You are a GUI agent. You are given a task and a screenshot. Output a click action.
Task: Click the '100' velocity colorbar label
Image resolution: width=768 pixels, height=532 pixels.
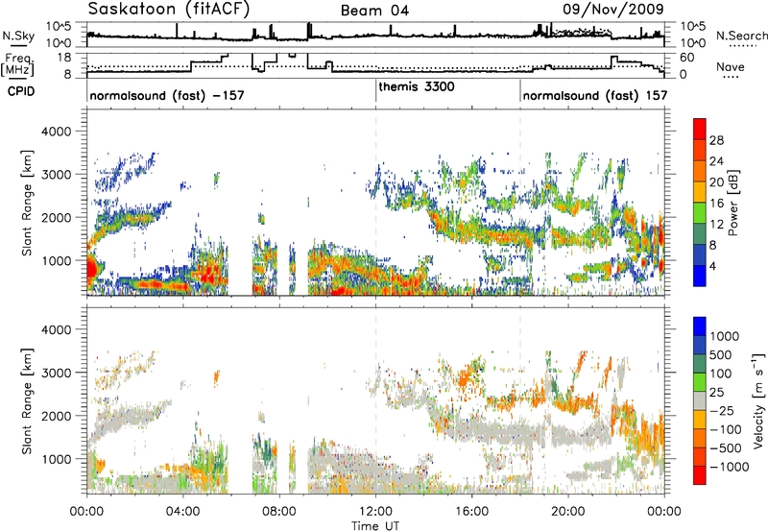coord(721,374)
